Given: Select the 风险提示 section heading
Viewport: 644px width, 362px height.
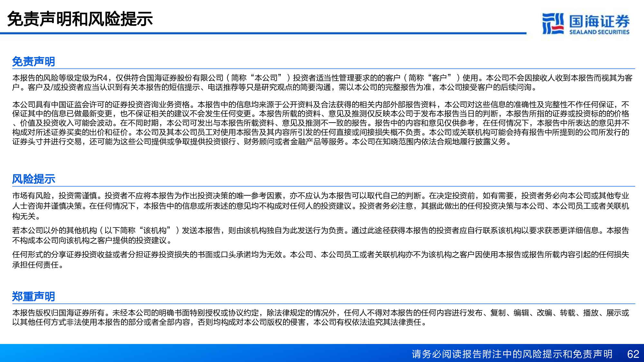Looking at the screenshot, I should pyautogui.click(x=33, y=179).
